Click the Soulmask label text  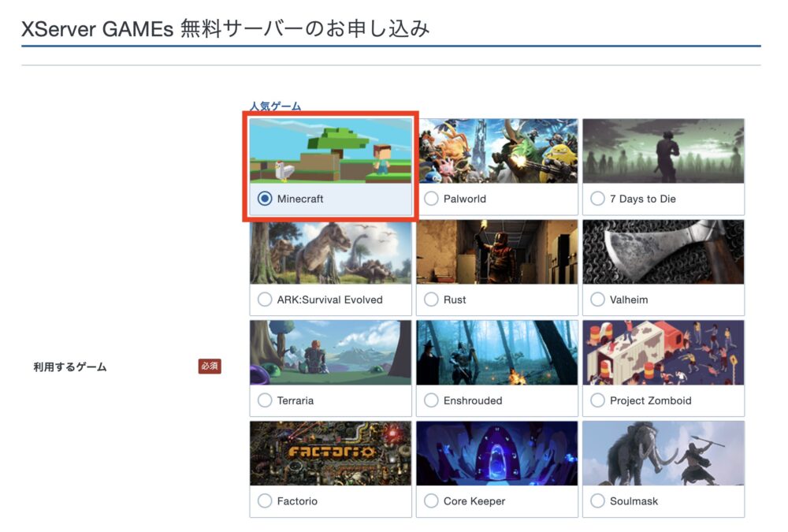click(634, 501)
